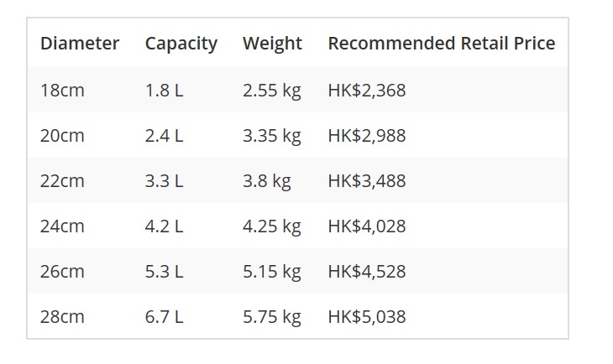Click the HK$4,528 price
Screen dimensions: 613x364
click(367, 272)
